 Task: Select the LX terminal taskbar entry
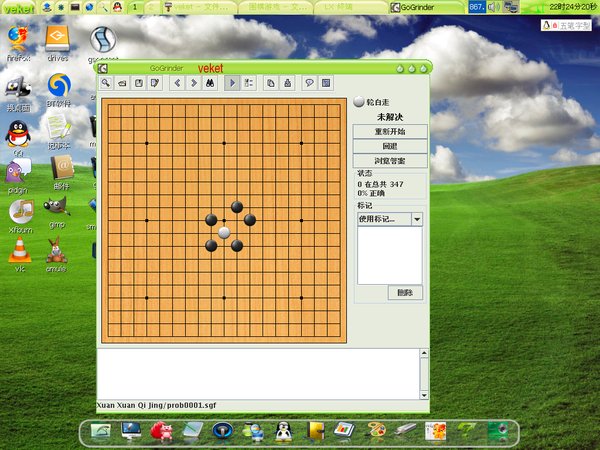pyautogui.click(x=351, y=7)
